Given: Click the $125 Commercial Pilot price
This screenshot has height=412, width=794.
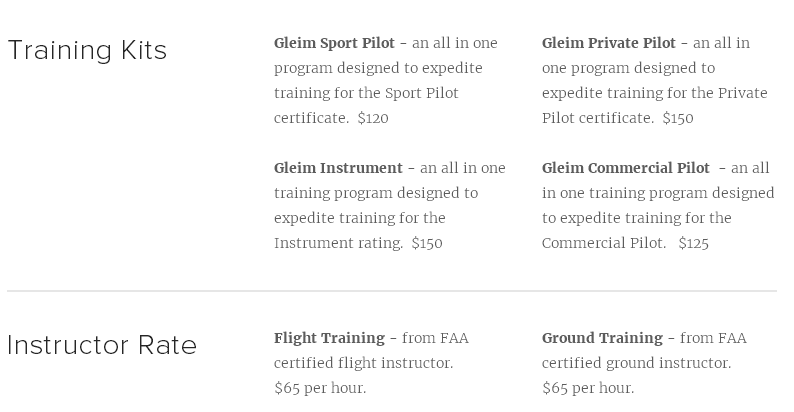Looking at the screenshot, I should tap(693, 243).
